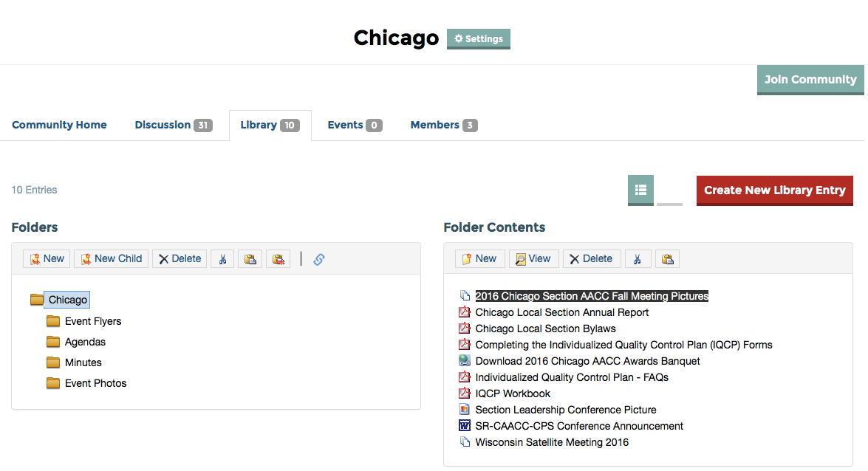Select Download 2016 Chicago AACC Awards Banquet
868x471 pixels.
587,361
